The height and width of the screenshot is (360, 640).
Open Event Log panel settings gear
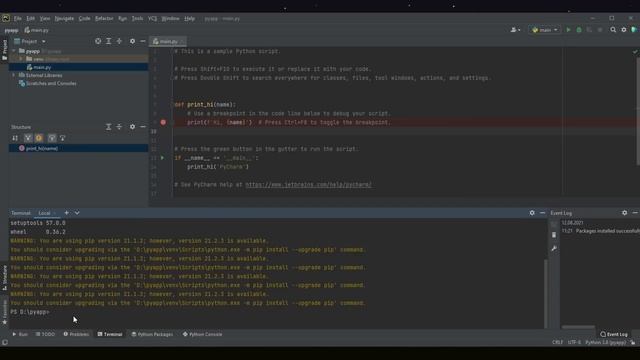[x=624, y=213]
